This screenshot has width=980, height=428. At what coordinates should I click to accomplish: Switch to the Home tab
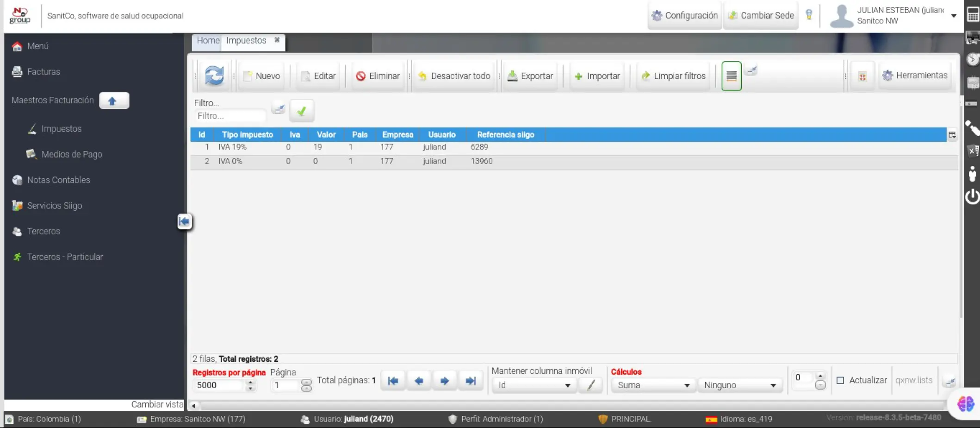[208, 41]
